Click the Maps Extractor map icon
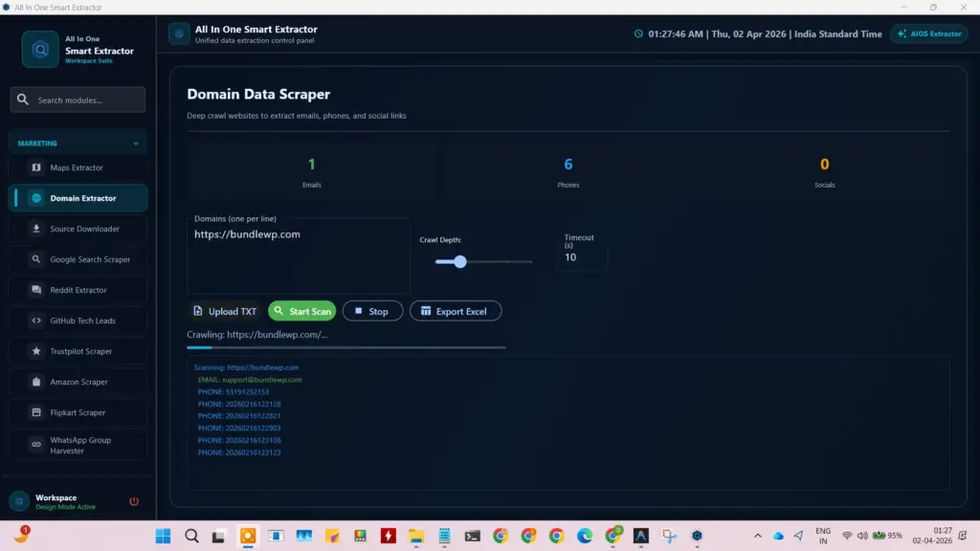Image resolution: width=980 pixels, height=551 pixels. pos(36,167)
